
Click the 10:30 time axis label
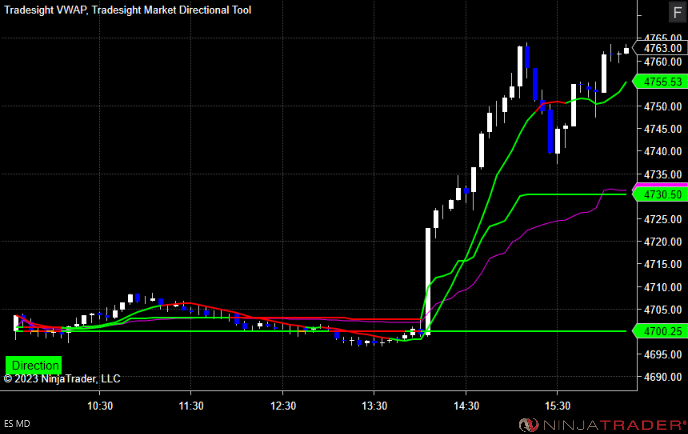tap(100, 406)
